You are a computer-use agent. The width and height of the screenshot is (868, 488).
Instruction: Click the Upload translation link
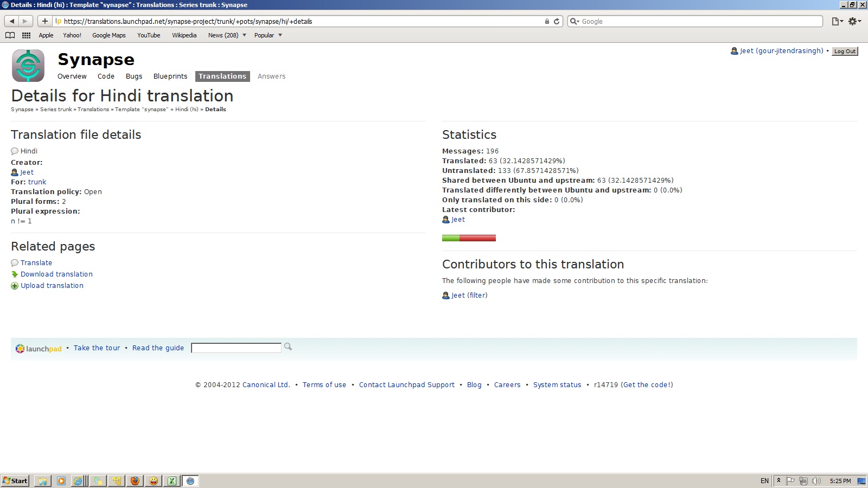click(52, 286)
